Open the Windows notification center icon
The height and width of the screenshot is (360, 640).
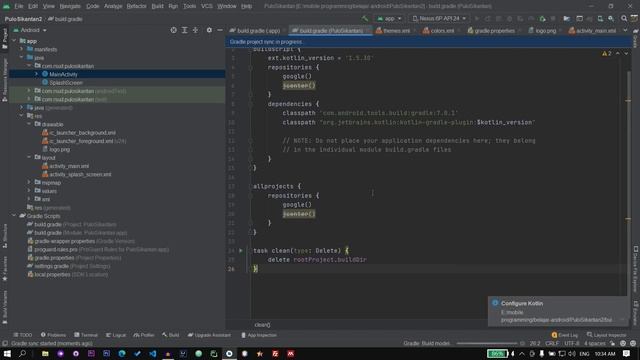click(x=626, y=353)
